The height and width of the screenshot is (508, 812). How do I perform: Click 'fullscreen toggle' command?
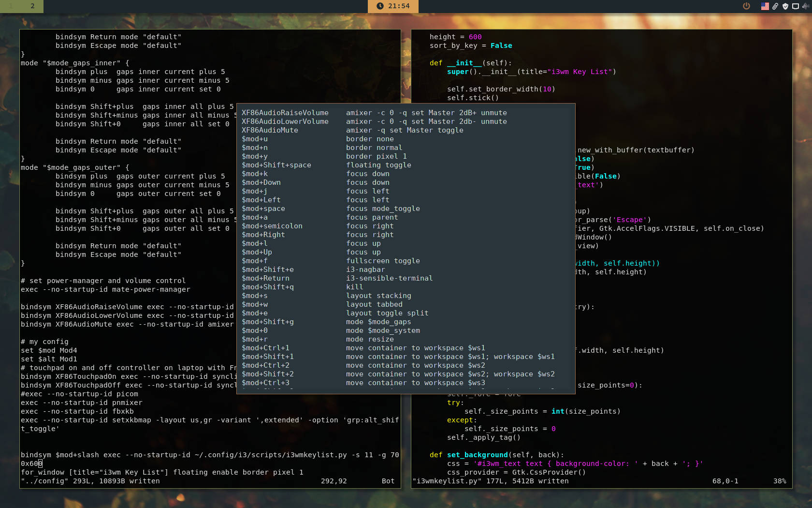383,261
